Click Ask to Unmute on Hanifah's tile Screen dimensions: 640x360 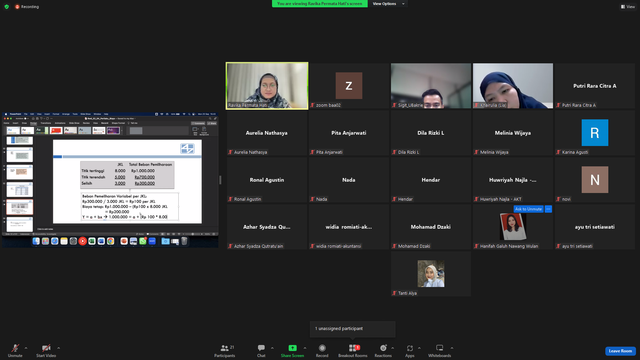click(528, 209)
